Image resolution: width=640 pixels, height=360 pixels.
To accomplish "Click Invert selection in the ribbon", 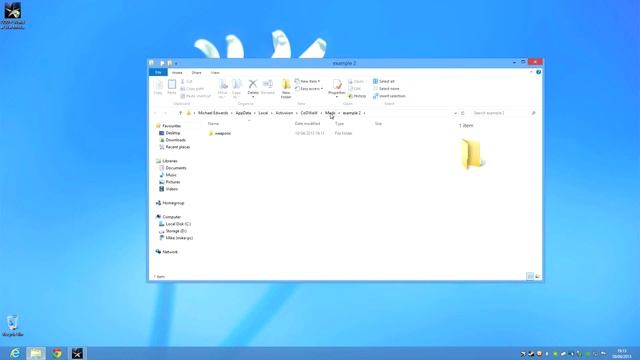I will 389,96.
